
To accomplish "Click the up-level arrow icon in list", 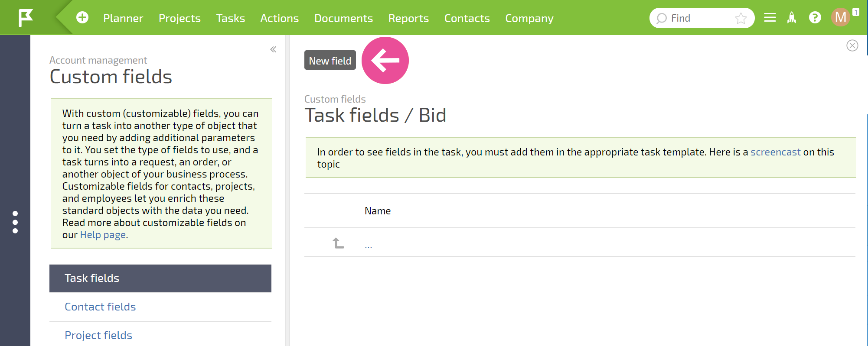I will (338, 243).
